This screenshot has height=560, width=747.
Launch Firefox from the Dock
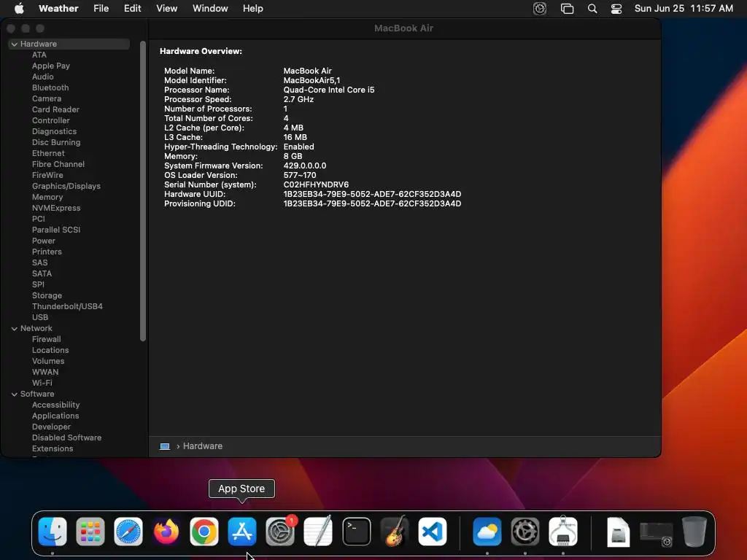coord(166,532)
